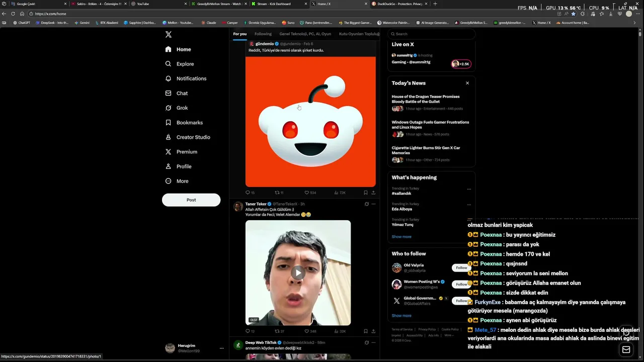Like the gündemio Reddit post
644x362 pixels.
(310, 193)
